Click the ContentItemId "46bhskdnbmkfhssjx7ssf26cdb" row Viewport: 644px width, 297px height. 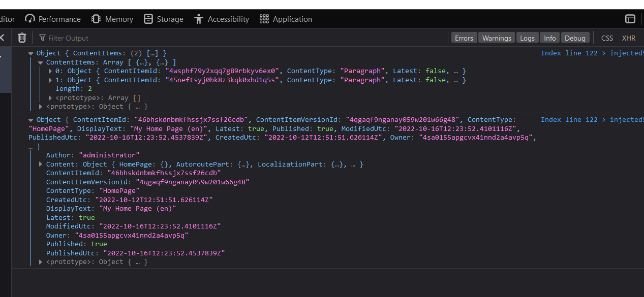click(134, 173)
